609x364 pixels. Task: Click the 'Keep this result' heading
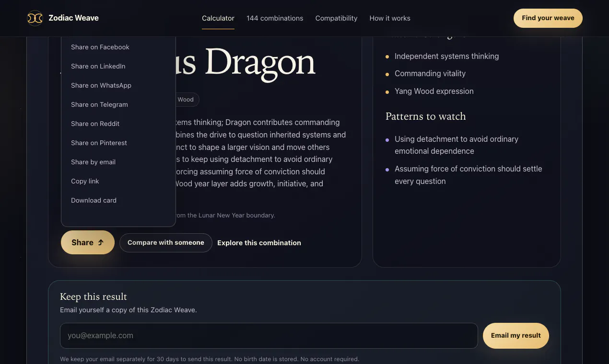coord(94,296)
